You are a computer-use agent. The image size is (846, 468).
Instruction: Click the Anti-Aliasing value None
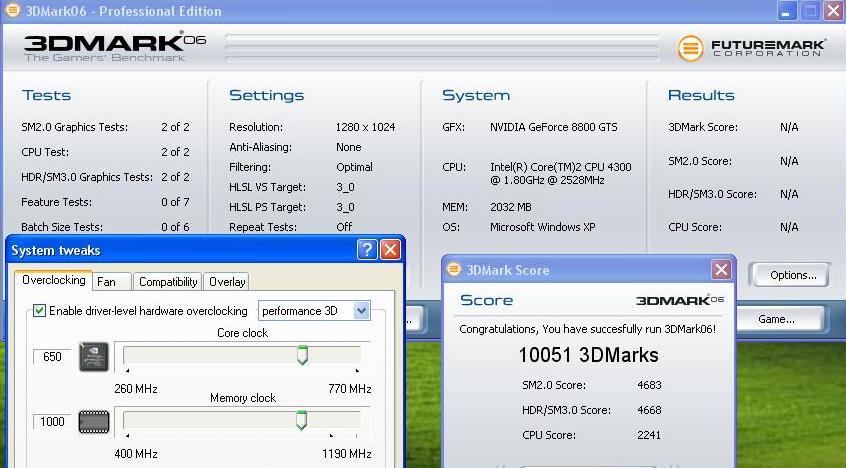[349, 147]
